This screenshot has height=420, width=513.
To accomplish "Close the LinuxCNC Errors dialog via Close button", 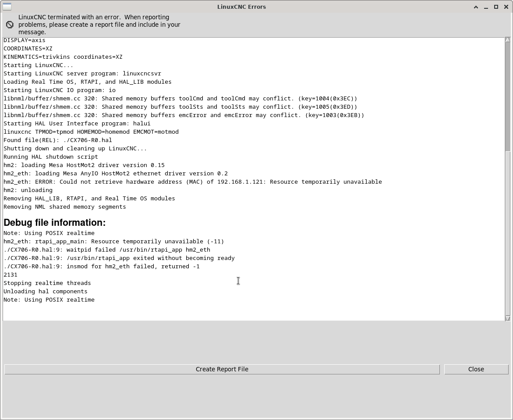I will (476, 369).
